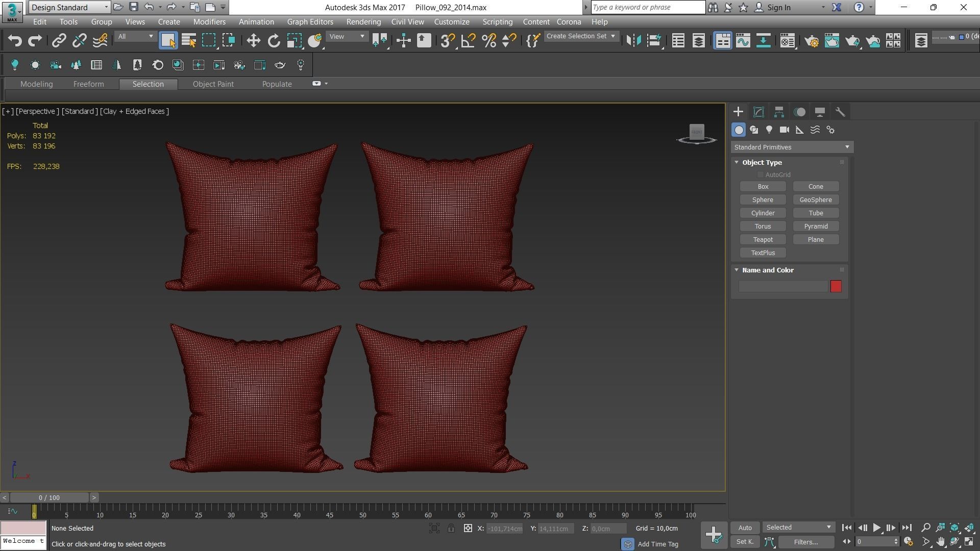Select Lights category in Create panel

coord(769,130)
